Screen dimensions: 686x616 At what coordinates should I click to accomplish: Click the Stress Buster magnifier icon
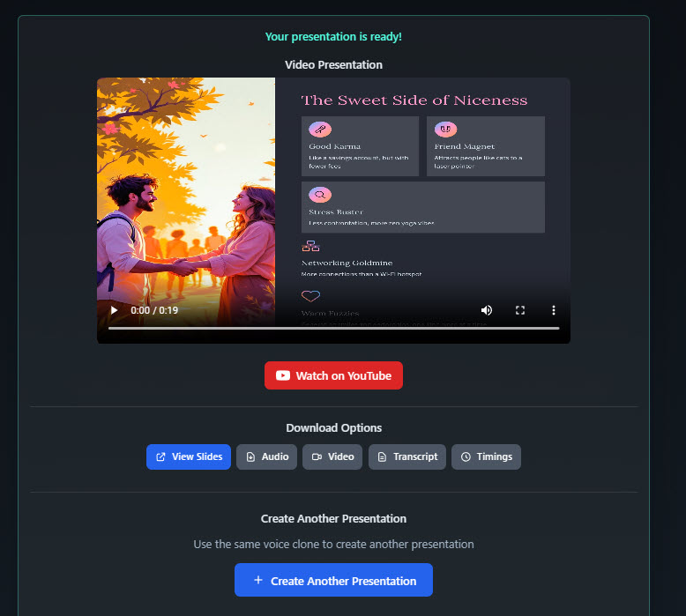(x=320, y=195)
